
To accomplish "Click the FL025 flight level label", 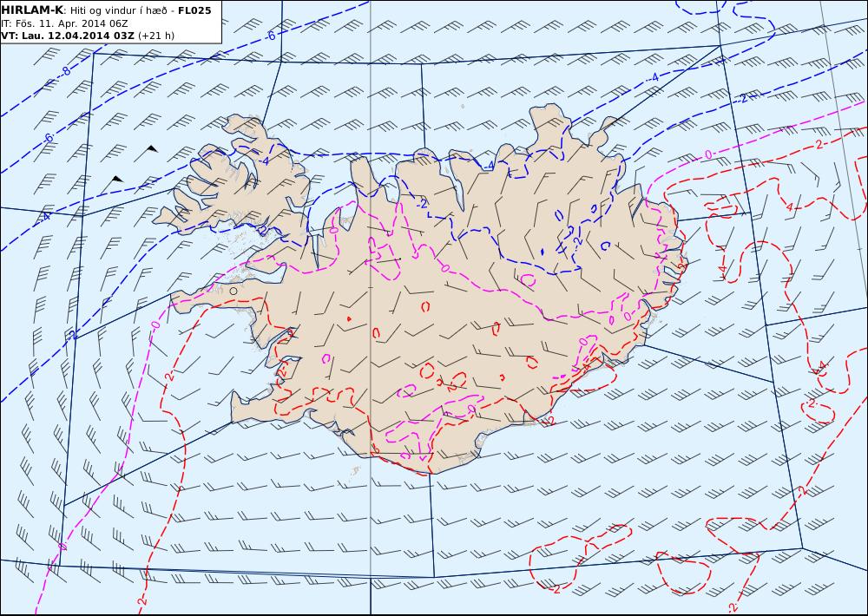I will (x=194, y=10).
